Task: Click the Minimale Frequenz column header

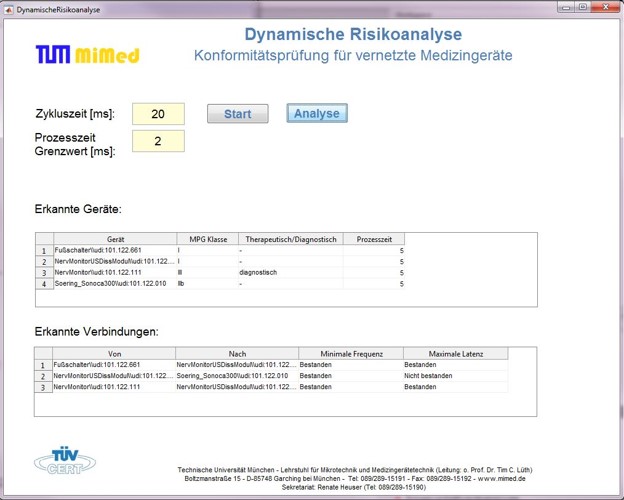Action: 350,353
